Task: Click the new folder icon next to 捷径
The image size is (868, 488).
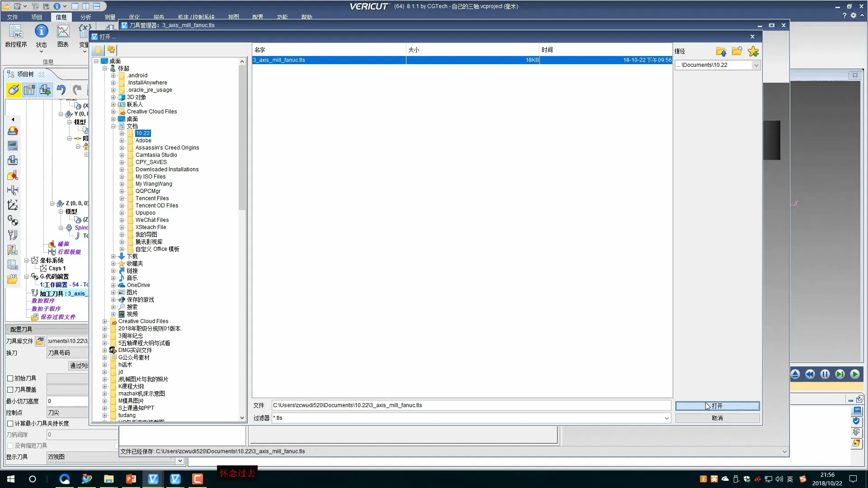Action: pyautogui.click(x=737, y=52)
